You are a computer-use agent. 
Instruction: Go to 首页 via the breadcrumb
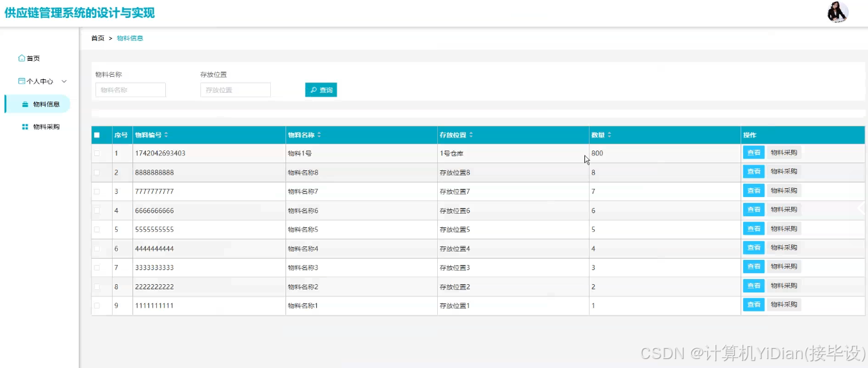pos(97,38)
